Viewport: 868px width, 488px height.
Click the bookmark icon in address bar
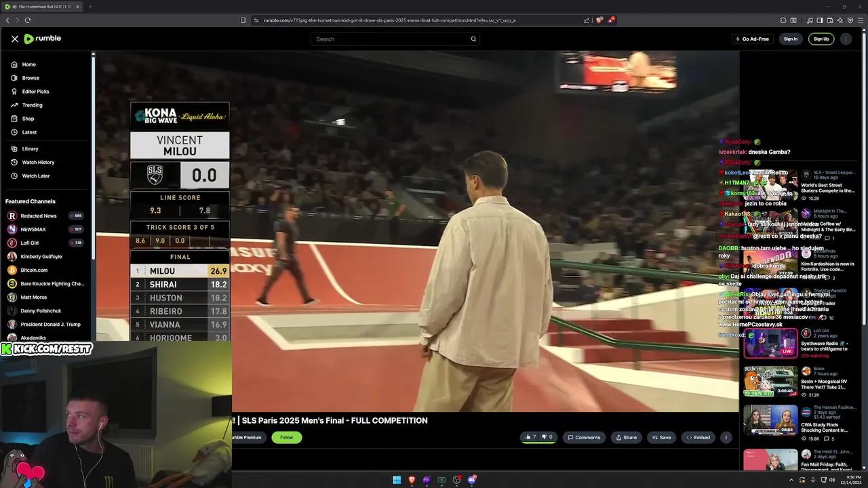[x=243, y=20]
